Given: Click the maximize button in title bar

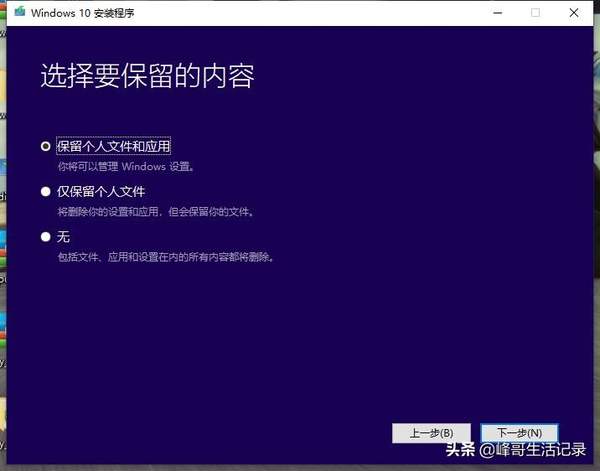Looking at the screenshot, I should [536, 13].
